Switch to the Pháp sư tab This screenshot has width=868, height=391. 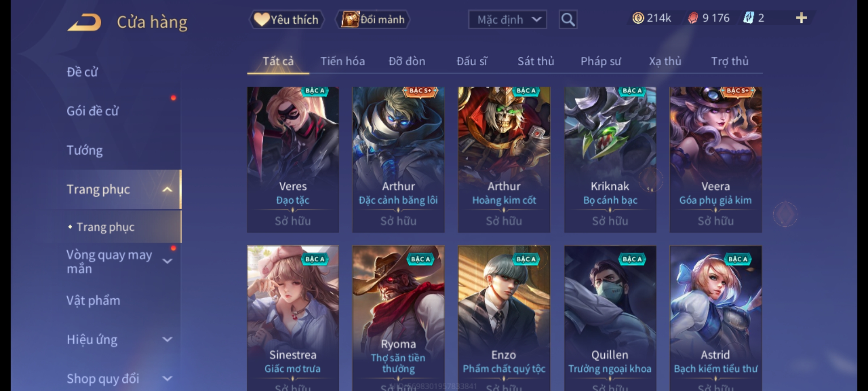pos(601,61)
